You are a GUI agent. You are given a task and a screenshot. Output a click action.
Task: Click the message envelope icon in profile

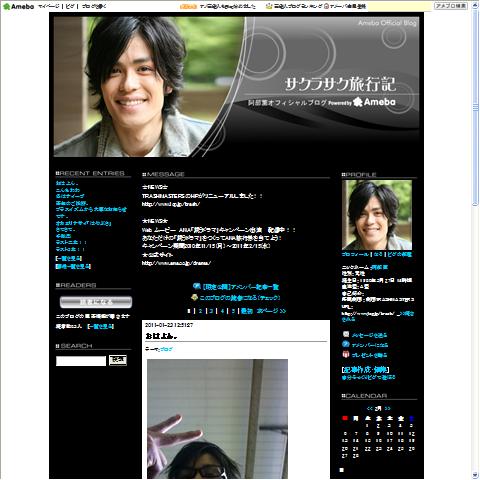point(346,334)
